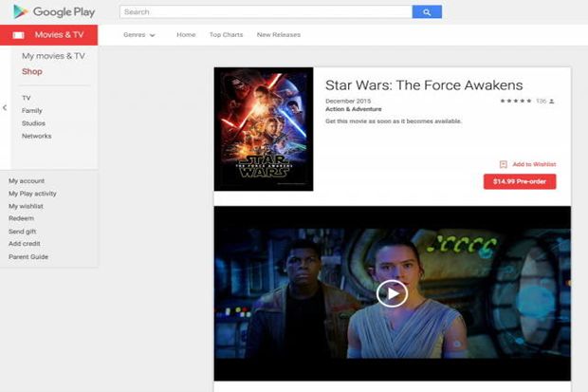Open the Parent Guide

[28, 257]
